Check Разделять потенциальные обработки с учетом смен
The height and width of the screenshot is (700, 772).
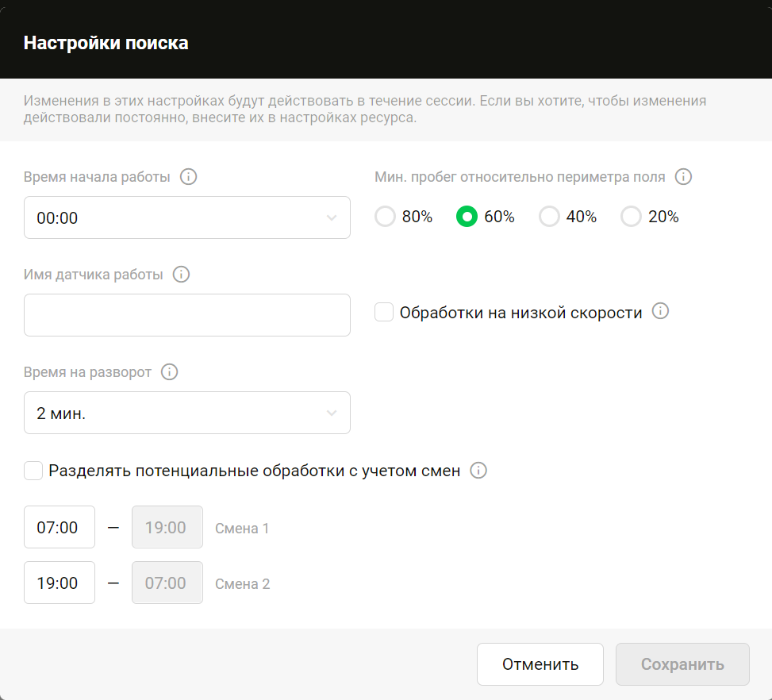(33, 470)
